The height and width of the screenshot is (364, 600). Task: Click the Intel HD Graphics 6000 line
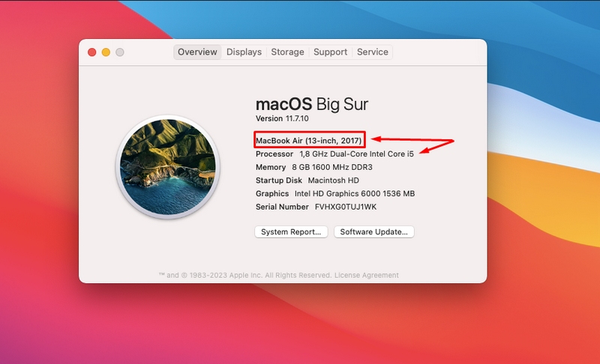click(334, 194)
